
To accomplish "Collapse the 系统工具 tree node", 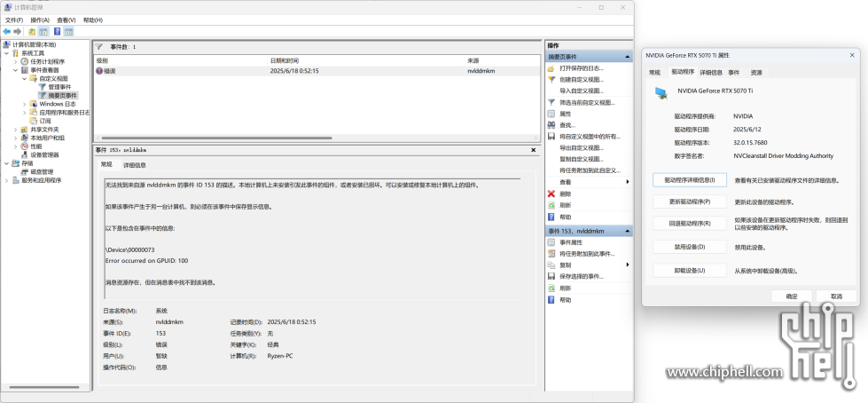I will pos(6,52).
